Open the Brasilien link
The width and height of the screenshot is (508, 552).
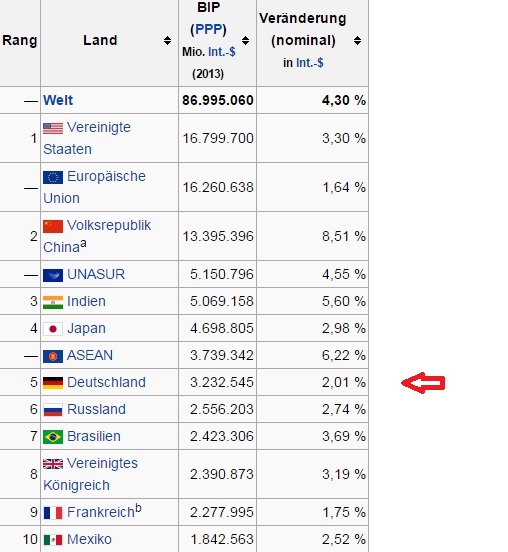[x=94, y=437]
